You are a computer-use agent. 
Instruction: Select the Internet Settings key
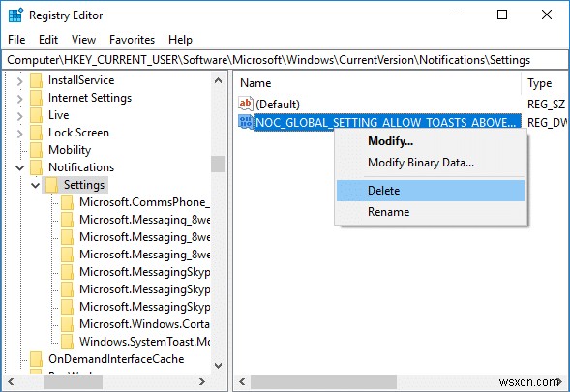(x=90, y=98)
